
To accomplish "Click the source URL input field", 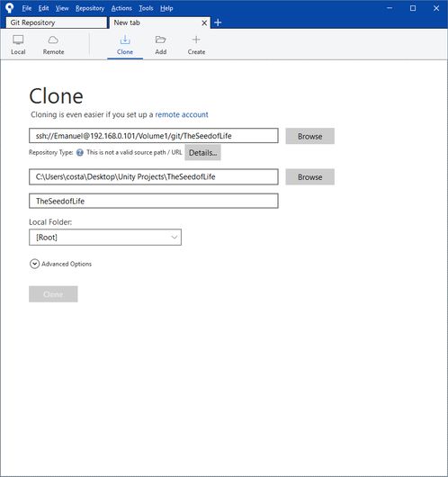I will coord(154,136).
